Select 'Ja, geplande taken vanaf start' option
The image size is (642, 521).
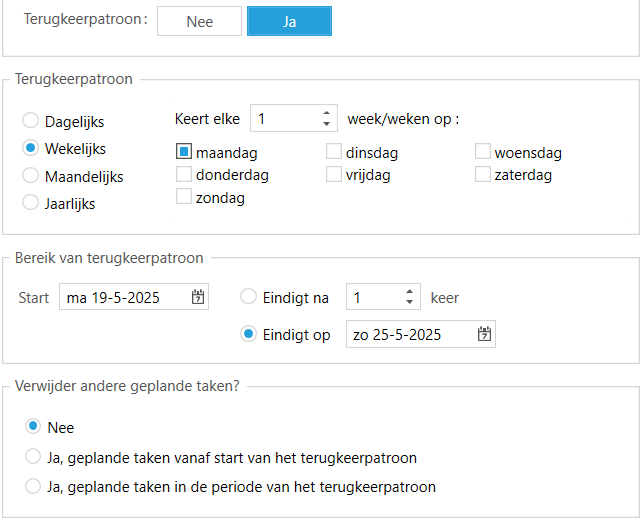pos(33,458)
